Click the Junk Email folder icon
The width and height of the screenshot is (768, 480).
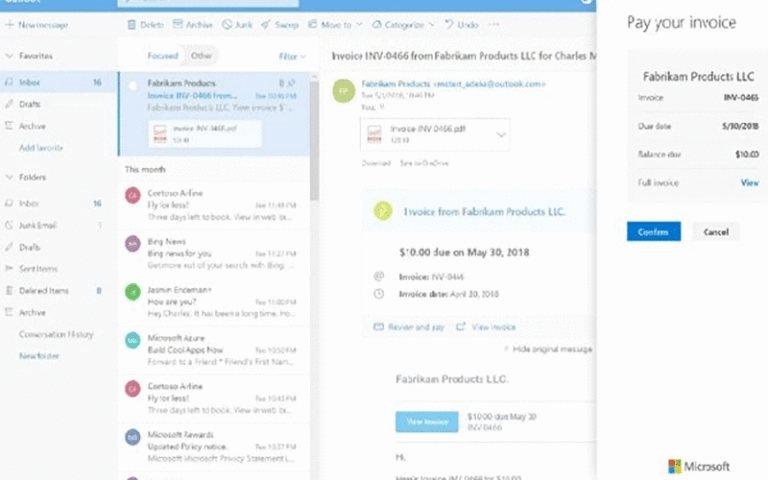[9, 225]
